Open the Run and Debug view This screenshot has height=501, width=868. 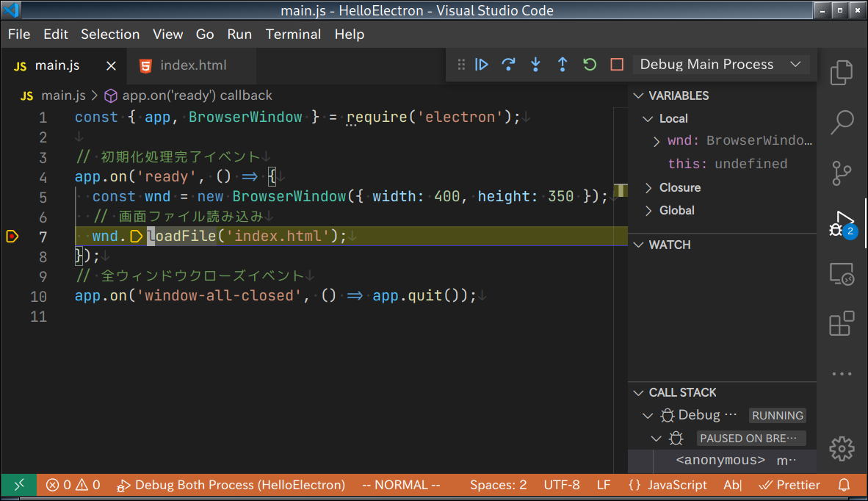pos(842,224)
